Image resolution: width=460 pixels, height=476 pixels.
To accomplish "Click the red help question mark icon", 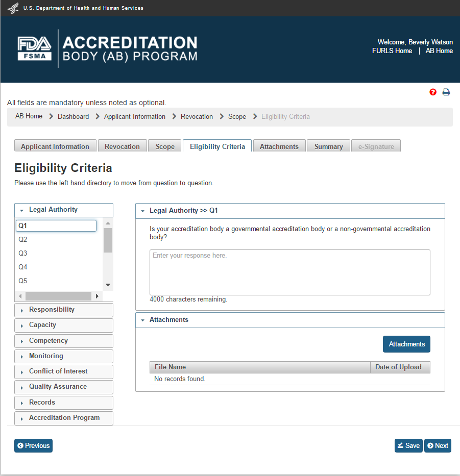I will click(433, 92).
